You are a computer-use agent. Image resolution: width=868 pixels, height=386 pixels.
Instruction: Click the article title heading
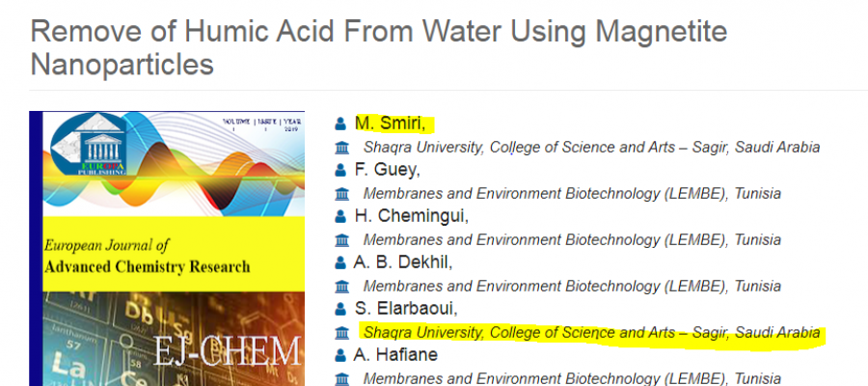(379, 48)
